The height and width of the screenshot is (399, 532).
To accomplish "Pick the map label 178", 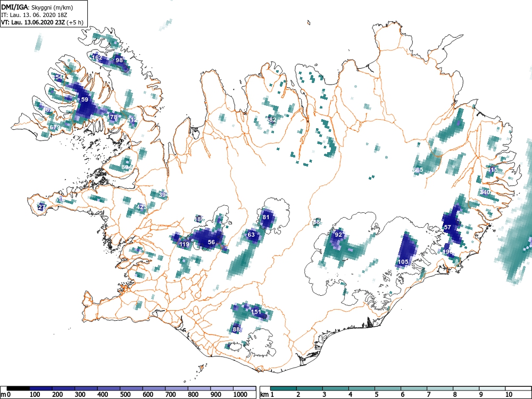I will coord(113,117).
